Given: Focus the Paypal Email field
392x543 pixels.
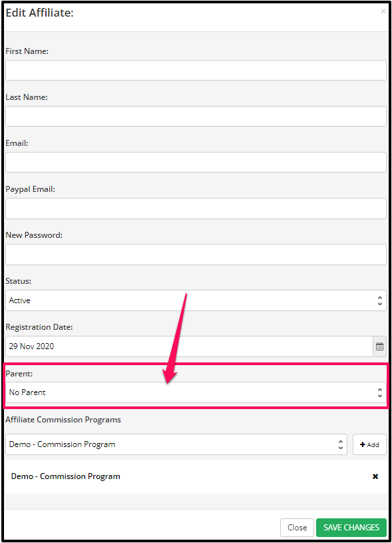Looking at the screenshot, I should [x=196, y=209].
